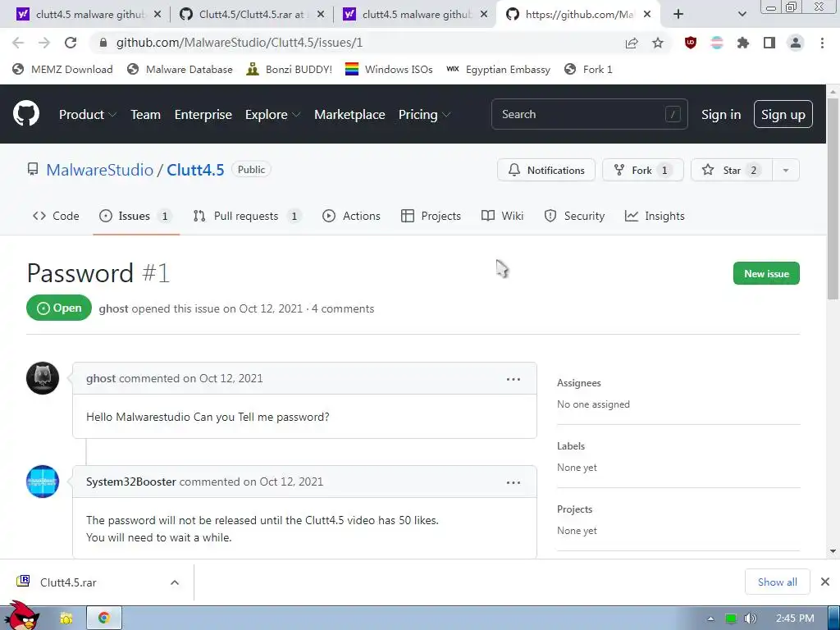Reload the page with the refresh icon
Viewport: 840px width, 630px height.
71,43
